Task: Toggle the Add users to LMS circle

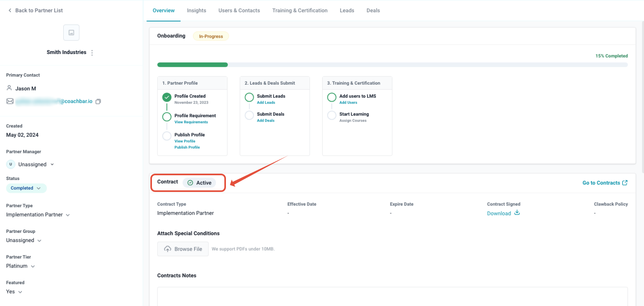Action: (332, 97)
